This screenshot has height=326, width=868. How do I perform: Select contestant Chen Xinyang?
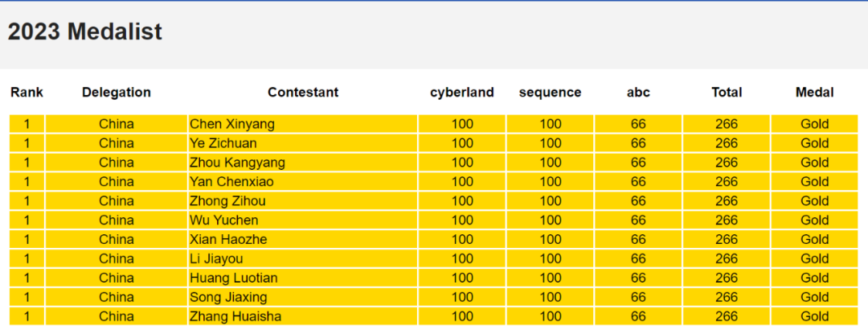(232, 124)
